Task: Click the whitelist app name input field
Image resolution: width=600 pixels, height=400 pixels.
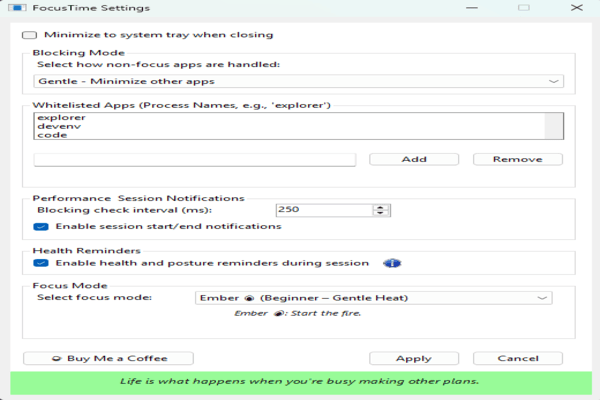Action: (x=195, y=160)
